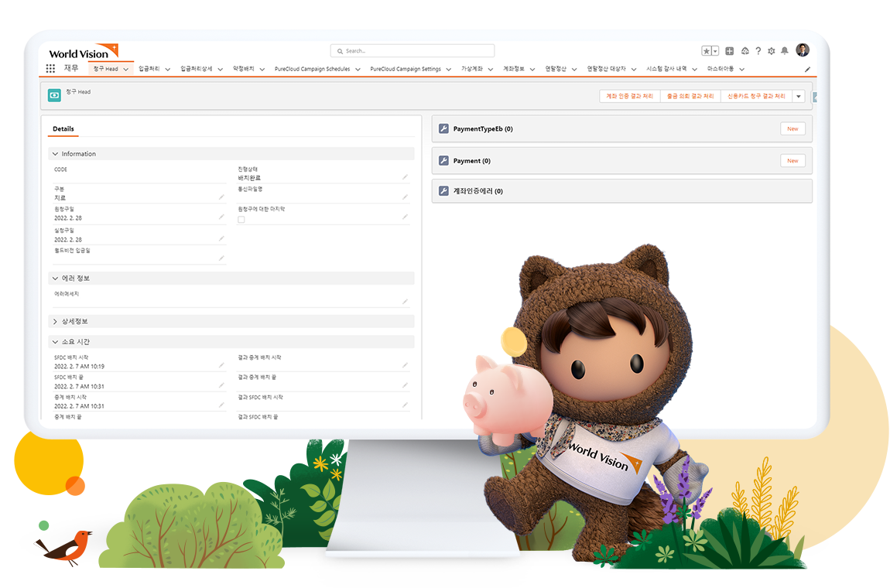
Task: Edit the 원청구일 field with its pencil
Action: pyautogui.click(x=221, y=217)
